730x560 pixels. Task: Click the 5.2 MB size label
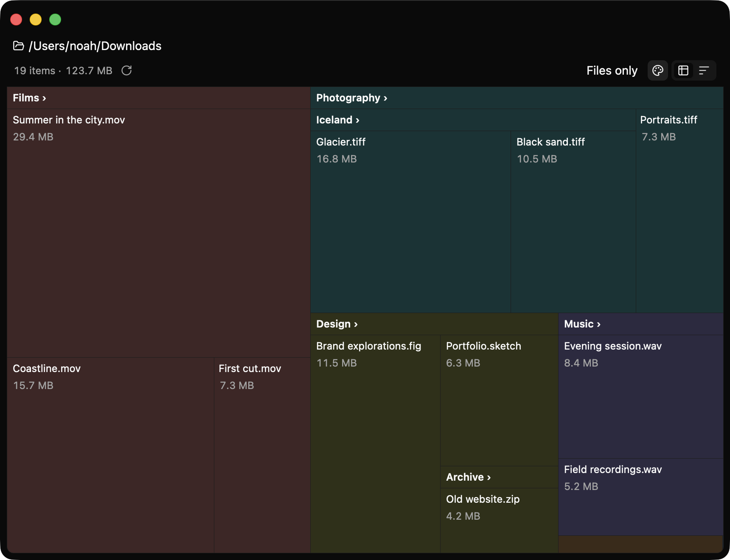pyautogui.click(x=581, y=487)
